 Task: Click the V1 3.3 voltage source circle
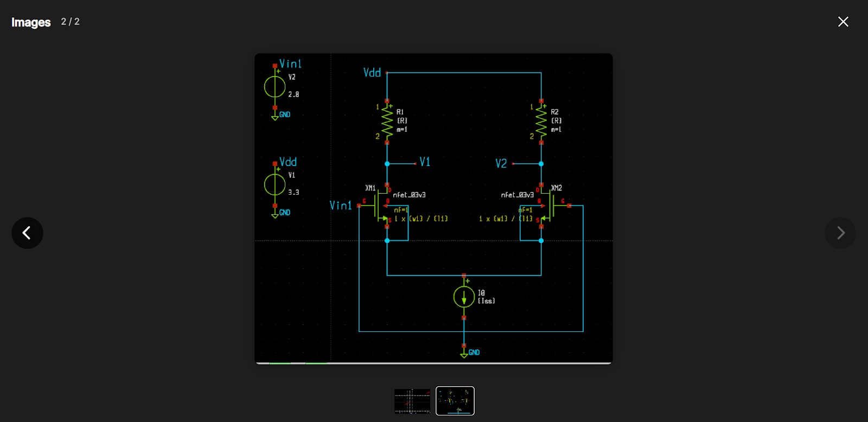coord(275,185)
